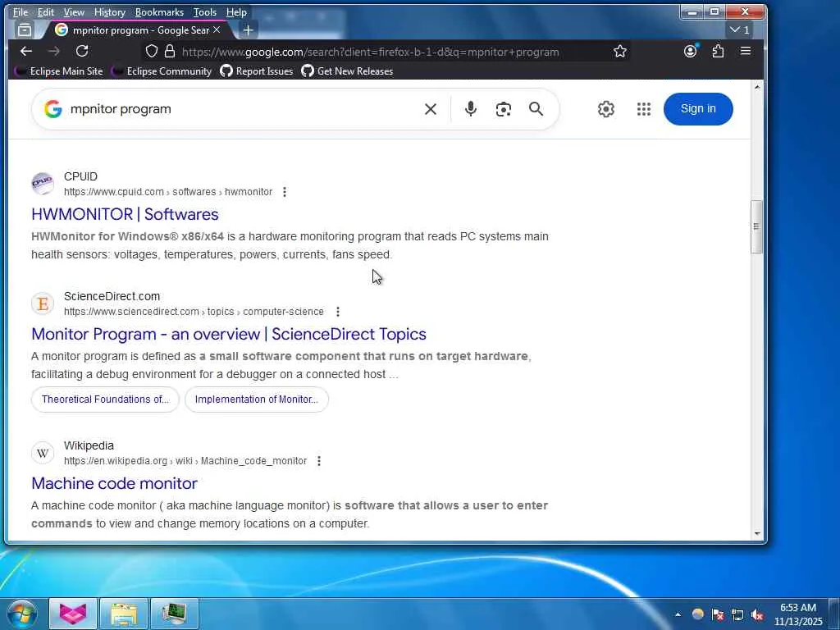Image resolution: width=840 pixels, height=630 pixels.
Task: Open the History menu
Action: [x=109, y=11]
